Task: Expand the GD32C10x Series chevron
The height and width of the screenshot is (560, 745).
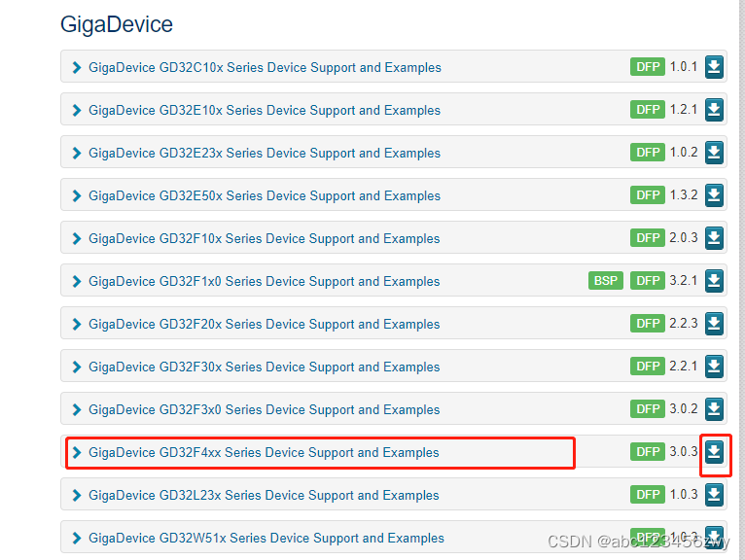Action: [77, 67]
